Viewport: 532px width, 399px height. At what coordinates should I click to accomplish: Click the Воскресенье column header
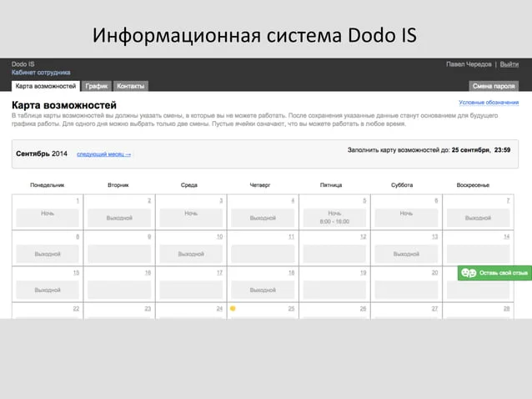pos(473,185)
